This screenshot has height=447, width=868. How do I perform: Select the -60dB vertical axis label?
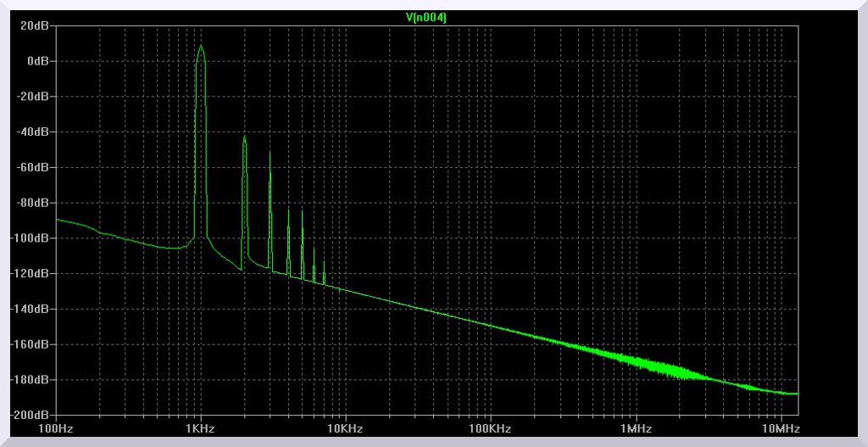click(34, 168)
